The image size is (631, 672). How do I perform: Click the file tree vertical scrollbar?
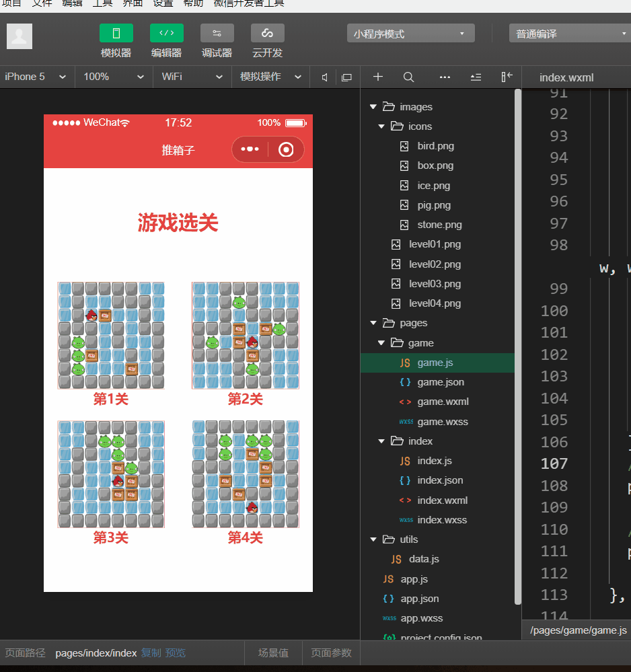(x=518, y=347)
